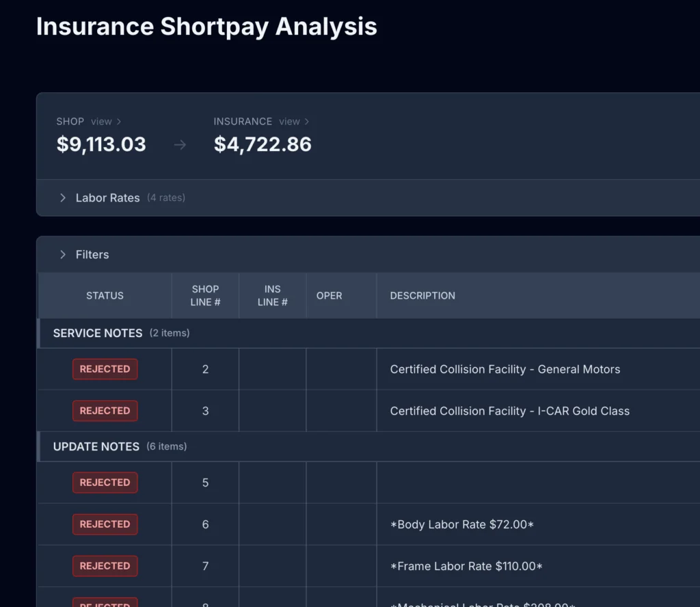Collapse the SERVICE NOTES group header
700x607 pixels.
pyautogui.click(x=368, y=333)
